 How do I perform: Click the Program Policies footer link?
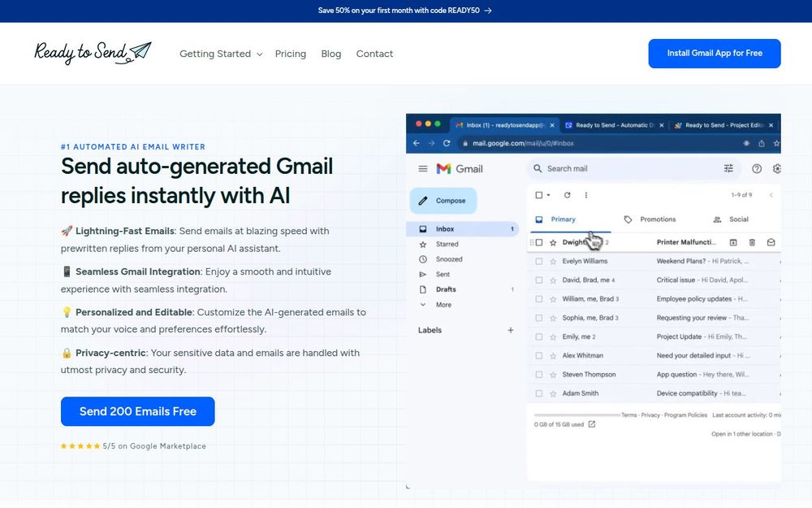pos(685,415)
